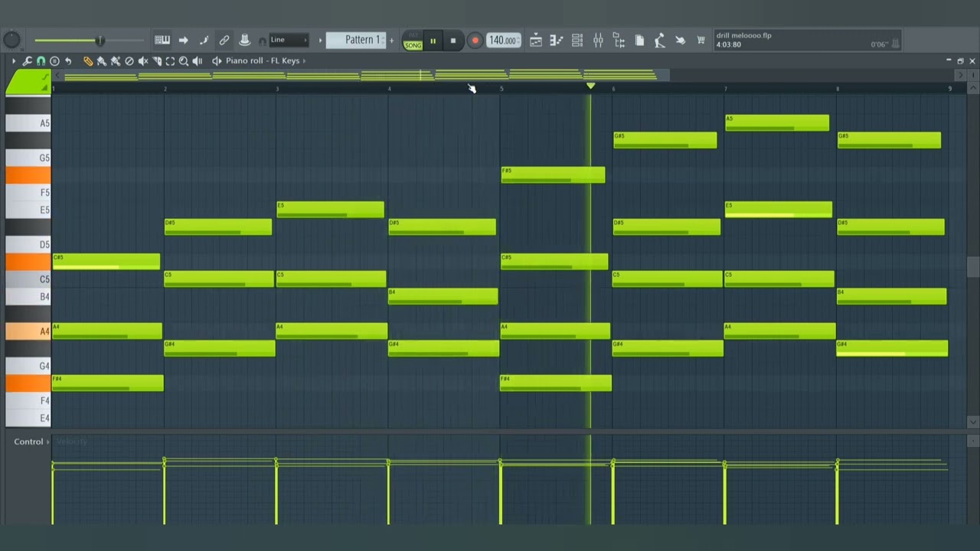Viewport: 980px width, 551px height.
Task: Click the curved arrow icon beside Stamp
Action: (68, 60)
